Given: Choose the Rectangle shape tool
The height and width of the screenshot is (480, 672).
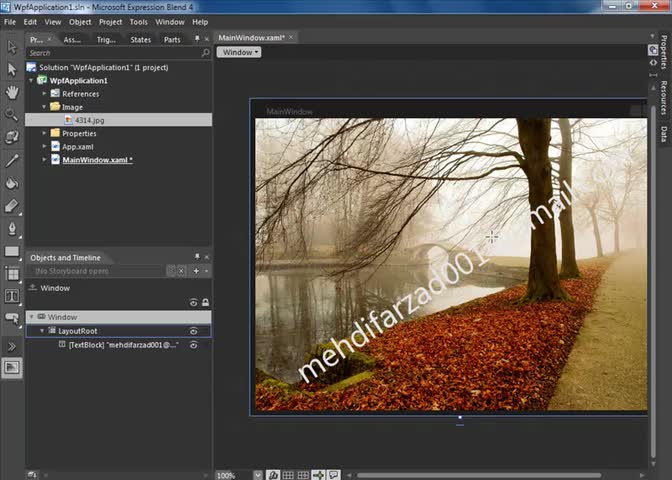Looking at the screenshot, I should (x=12, y=252).
